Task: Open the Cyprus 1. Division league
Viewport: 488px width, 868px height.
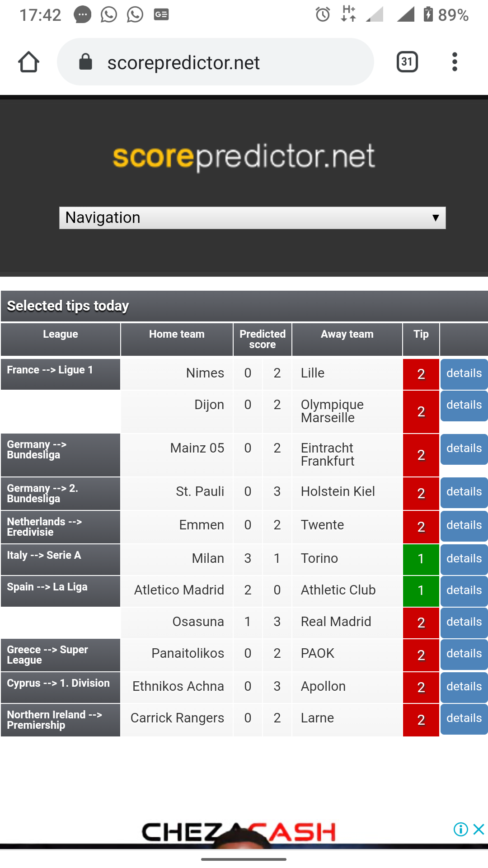Action: tap(58, 684)
